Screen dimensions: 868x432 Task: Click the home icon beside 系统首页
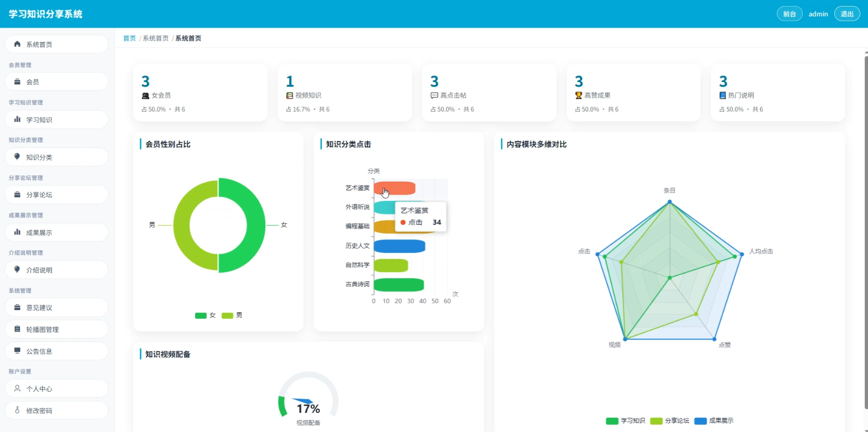pos(17,44)
